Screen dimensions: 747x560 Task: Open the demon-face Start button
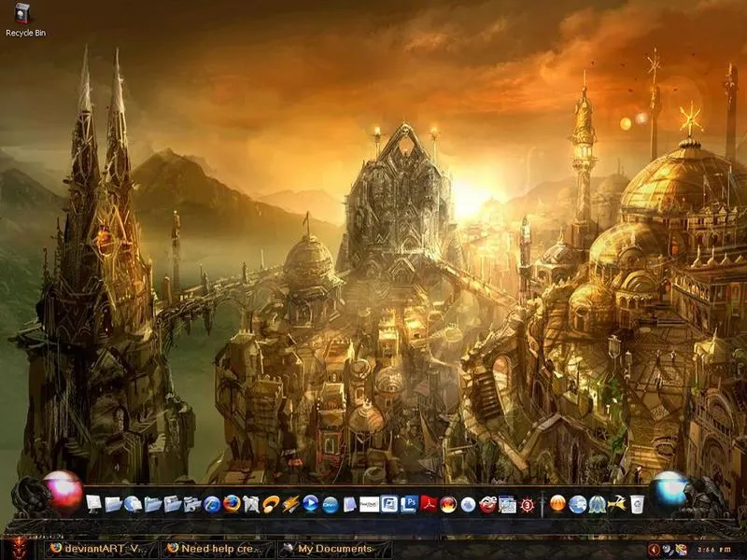pos(17,548)
